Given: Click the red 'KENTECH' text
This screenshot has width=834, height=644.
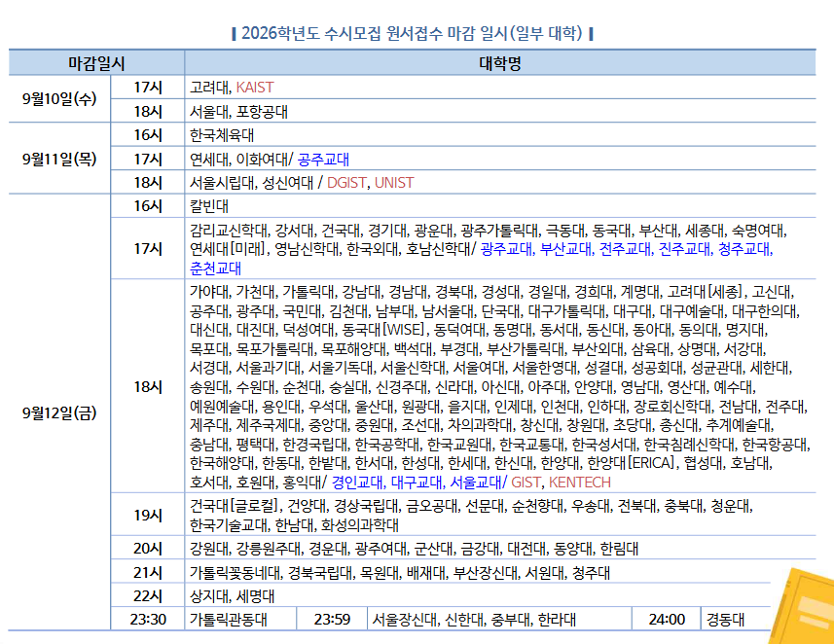Looking at the screenshot, I should click(580, 482).
